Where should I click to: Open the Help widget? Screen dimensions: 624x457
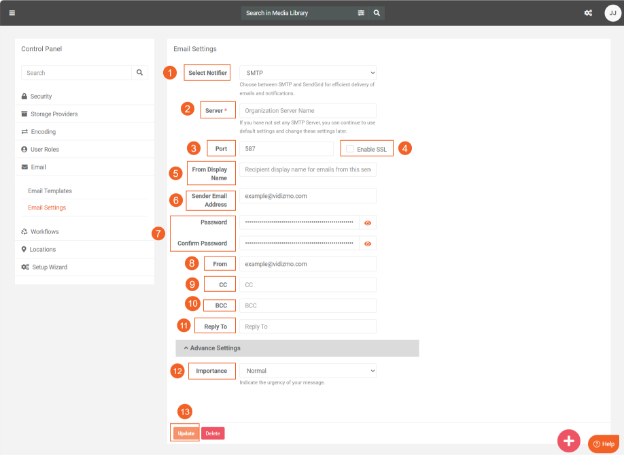[602, 443]
